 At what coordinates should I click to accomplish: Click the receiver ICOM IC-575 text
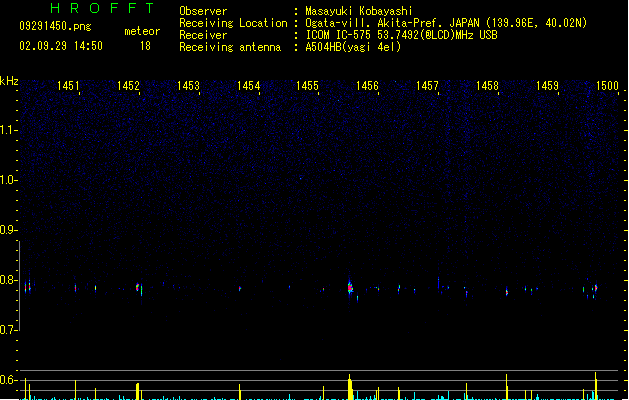tap(338, 35)
